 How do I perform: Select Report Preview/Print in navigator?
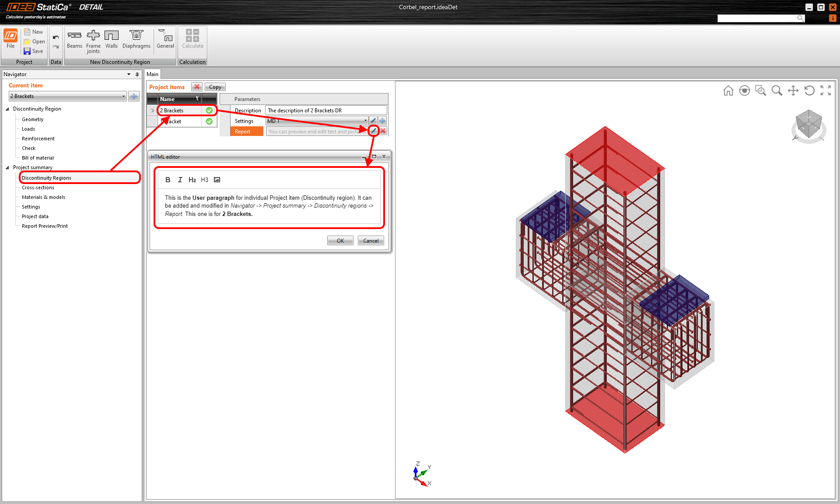coord(45,226)
